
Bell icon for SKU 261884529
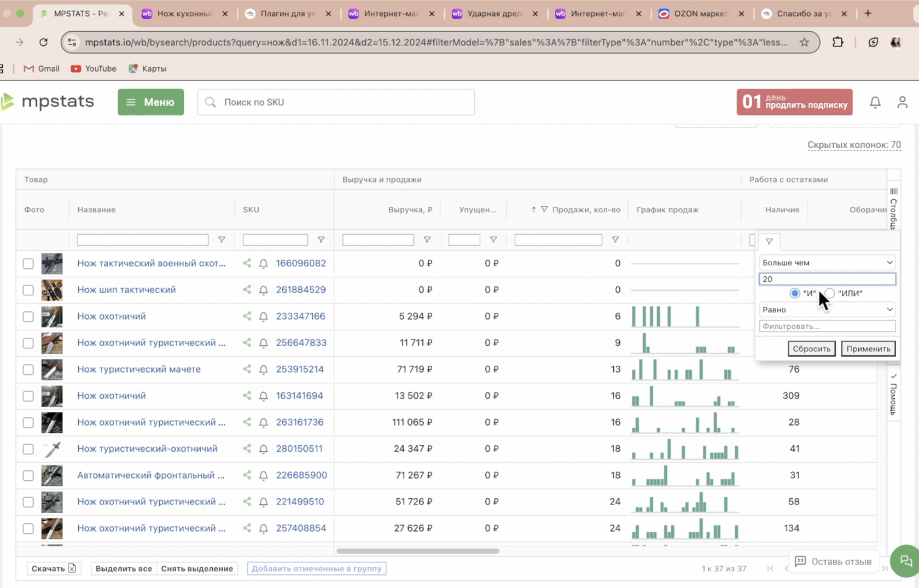pyautogui.click(x=263, y=290)
